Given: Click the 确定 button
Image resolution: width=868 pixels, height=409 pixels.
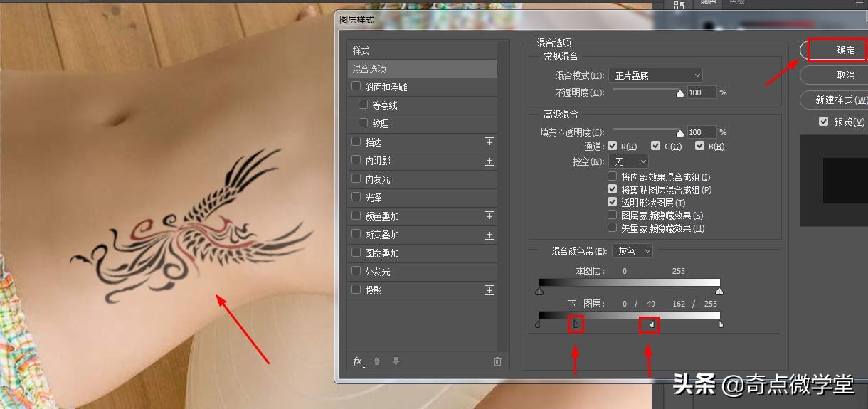Looking at the screenshot, I should click(837, 51).
